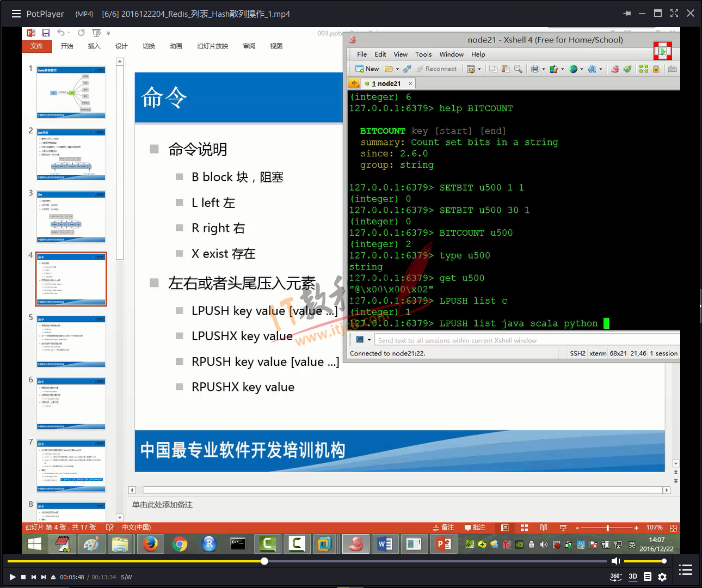Viewport: 702px width, 588px height.
Task: Skip to previous file in PotPlayer
Action: pyautogui.click(x=34, y=577)
